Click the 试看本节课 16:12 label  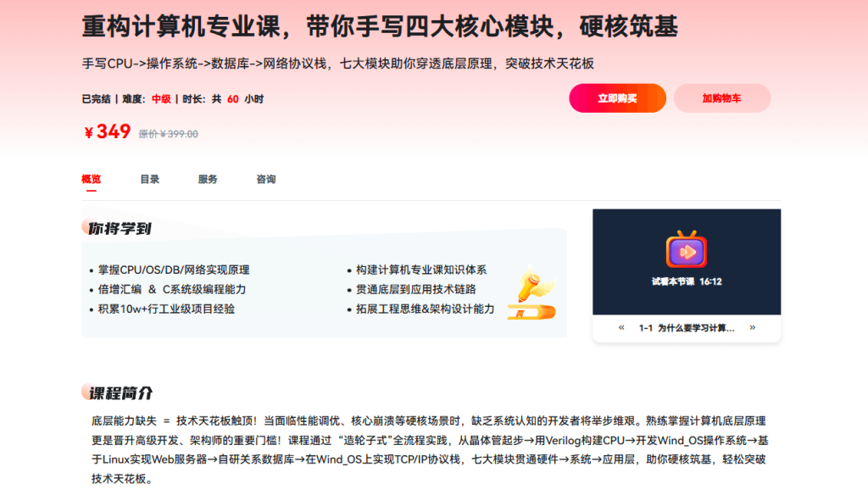[686, 281]
